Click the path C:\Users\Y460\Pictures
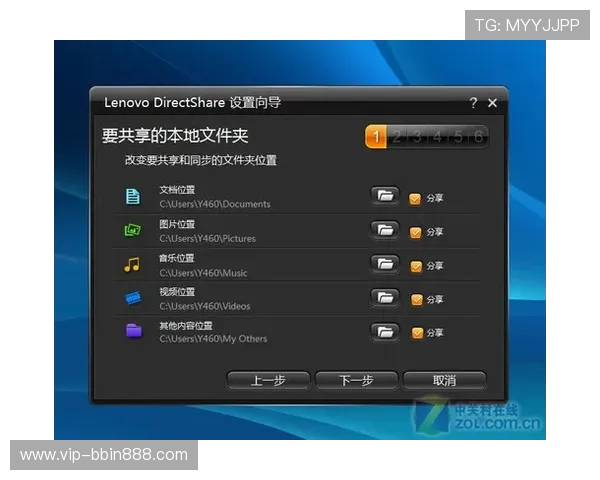The image size is (600, 480). [207, 238]
